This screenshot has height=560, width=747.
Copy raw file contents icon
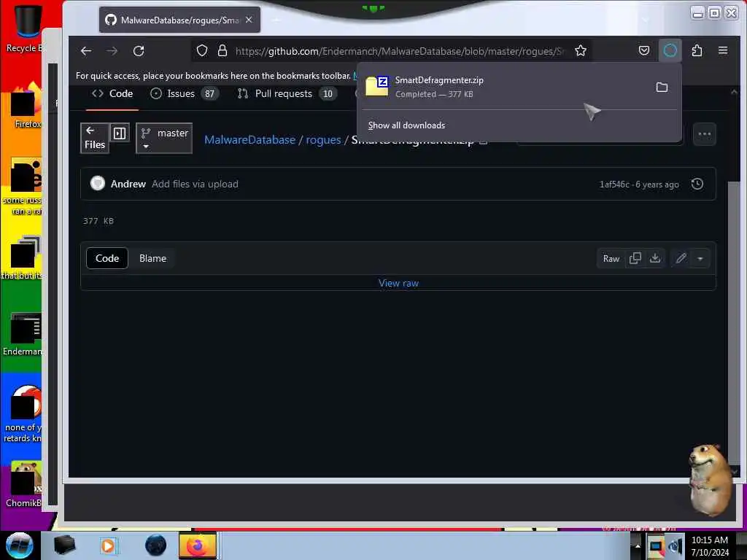pos(635,259)
